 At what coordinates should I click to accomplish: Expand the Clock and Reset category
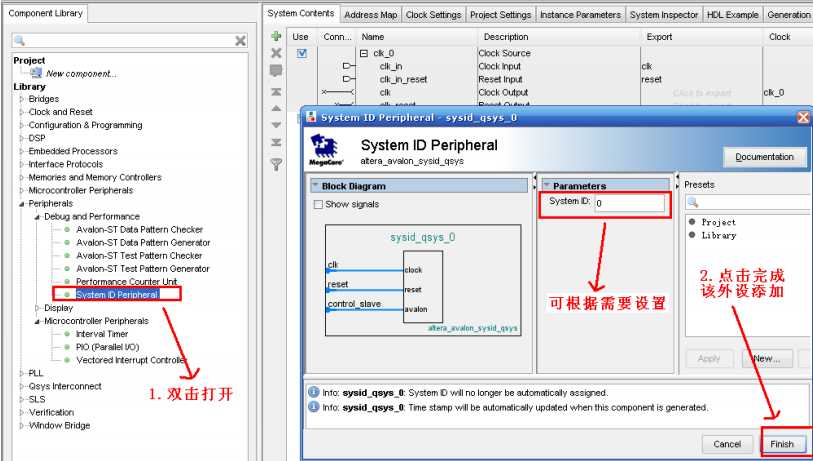pyautogui.click(x=22, y=112)
